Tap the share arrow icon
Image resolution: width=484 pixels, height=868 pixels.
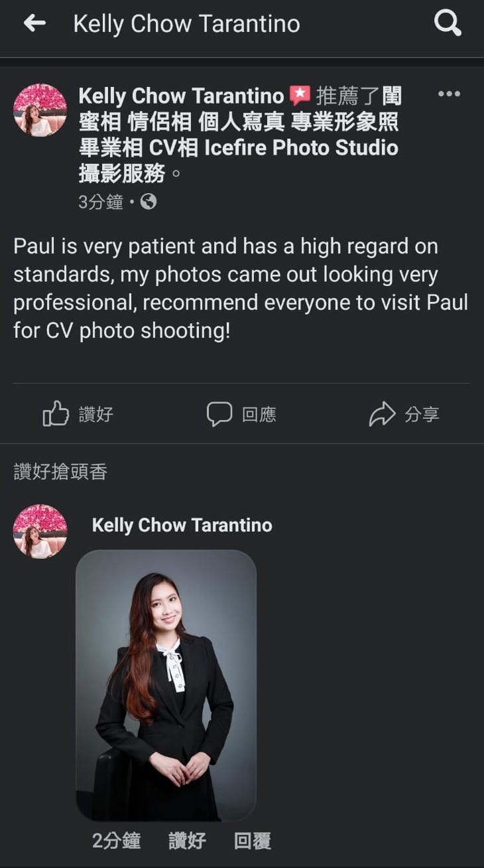(x=382, y=414)
